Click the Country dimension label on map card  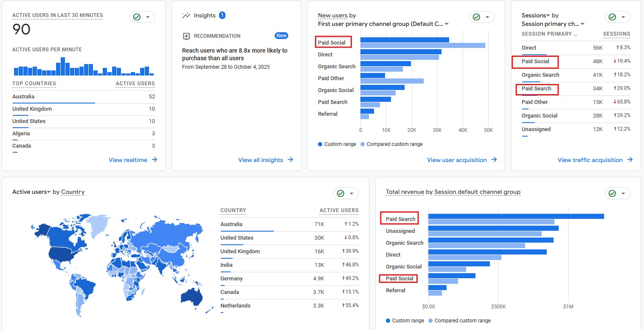click(x=73, y=192)
